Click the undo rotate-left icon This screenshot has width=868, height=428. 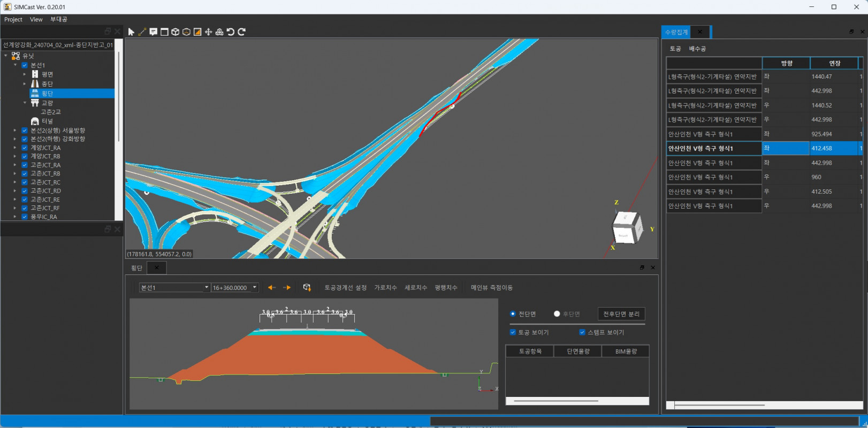tap(231, 32)
